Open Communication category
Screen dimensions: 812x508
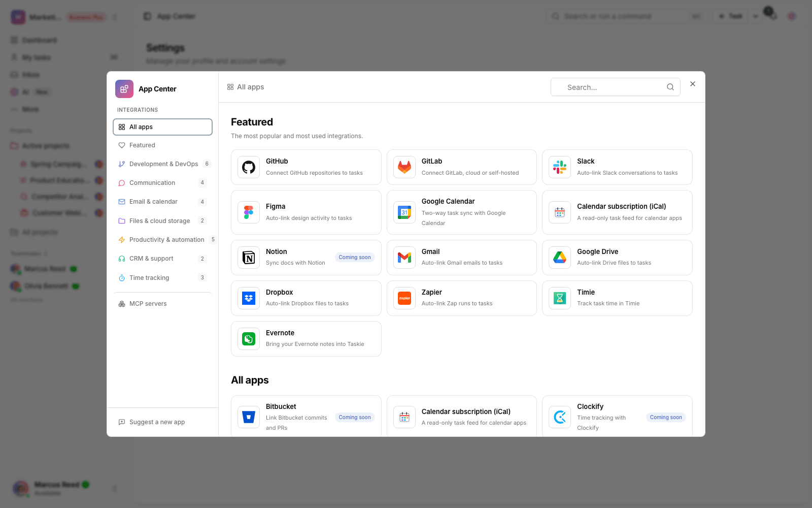162,183
